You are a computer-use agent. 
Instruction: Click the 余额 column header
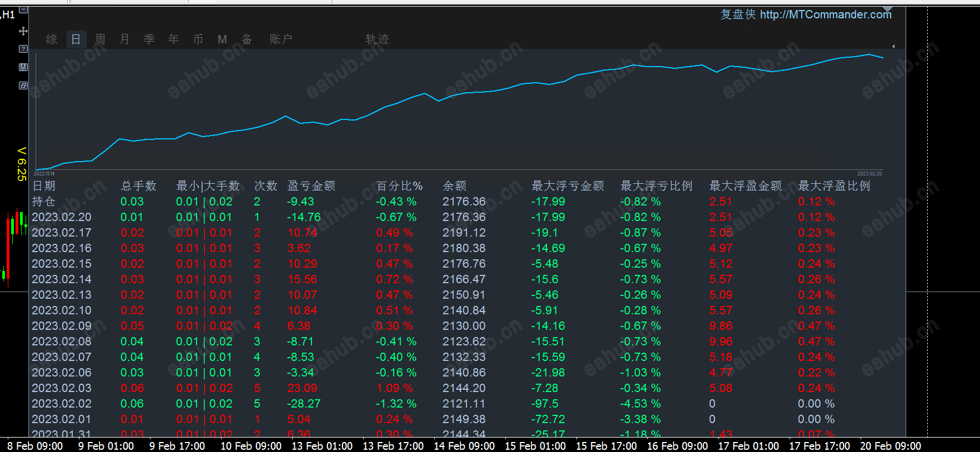[454, 186]
